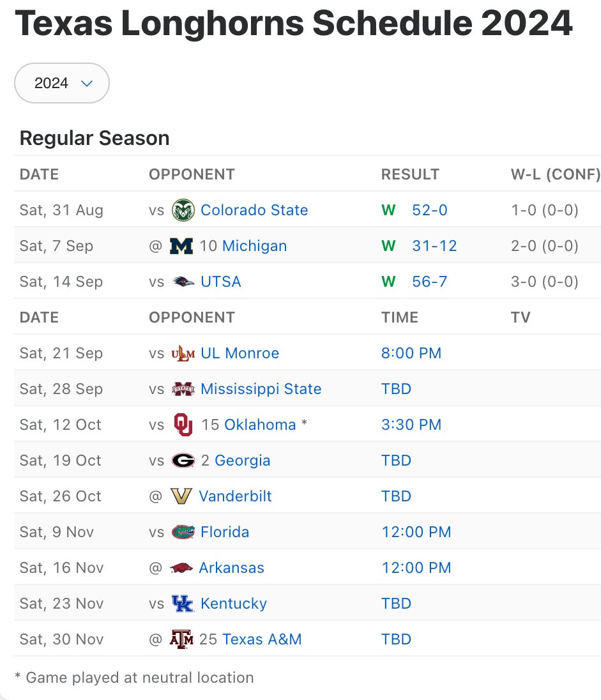Screen dimensions: 601x700
Task: Click the UTSA Roadrunners logo
Action: point(183,282)
